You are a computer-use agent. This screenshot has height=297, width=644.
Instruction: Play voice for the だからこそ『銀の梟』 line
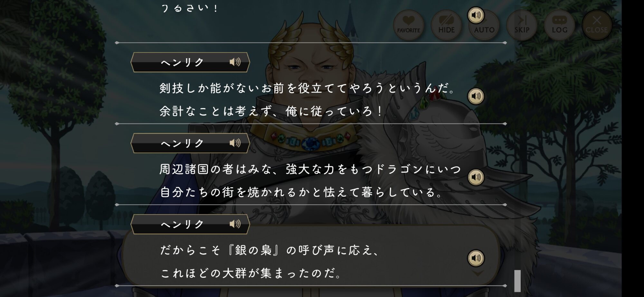tap(476, 258)
